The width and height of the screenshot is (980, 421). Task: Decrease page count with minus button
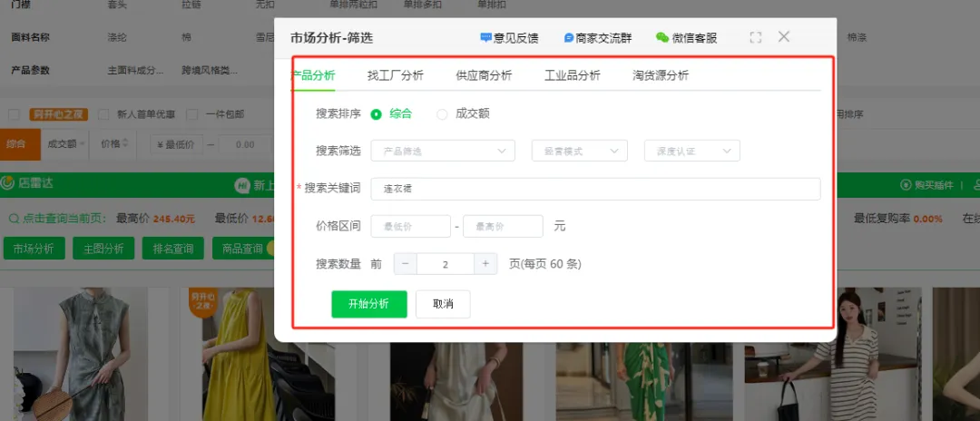tap(405, 264)
